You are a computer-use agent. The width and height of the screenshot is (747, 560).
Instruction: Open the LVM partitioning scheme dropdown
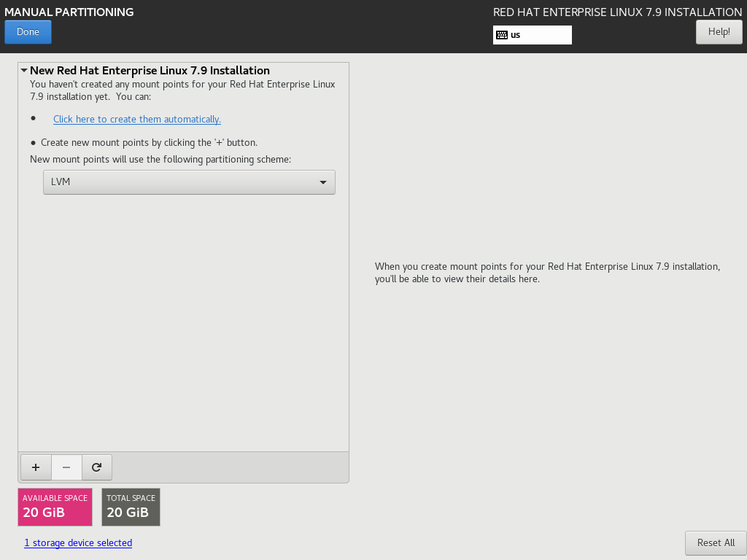(189, 182)
